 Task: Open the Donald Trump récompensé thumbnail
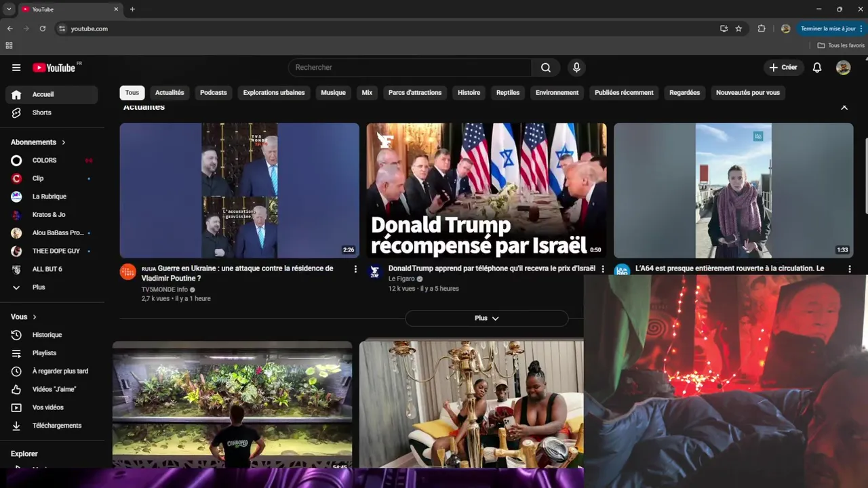pos(486,190)
